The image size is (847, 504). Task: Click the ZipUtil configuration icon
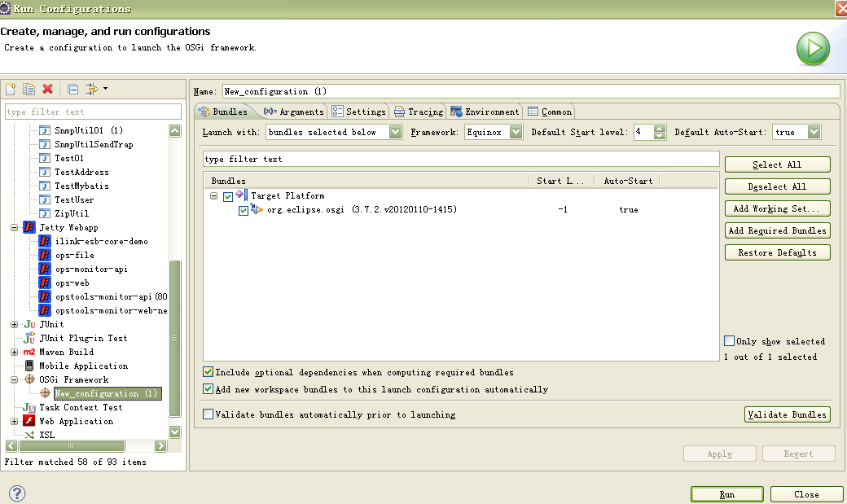(x=45, y=213)
